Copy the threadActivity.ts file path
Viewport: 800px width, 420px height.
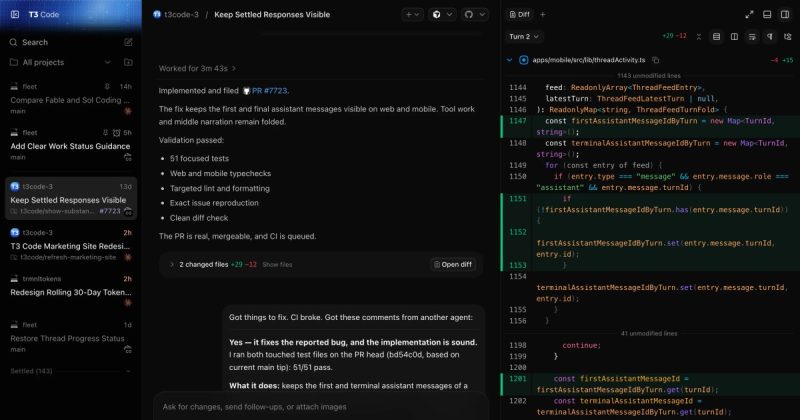tap(656, 60)
